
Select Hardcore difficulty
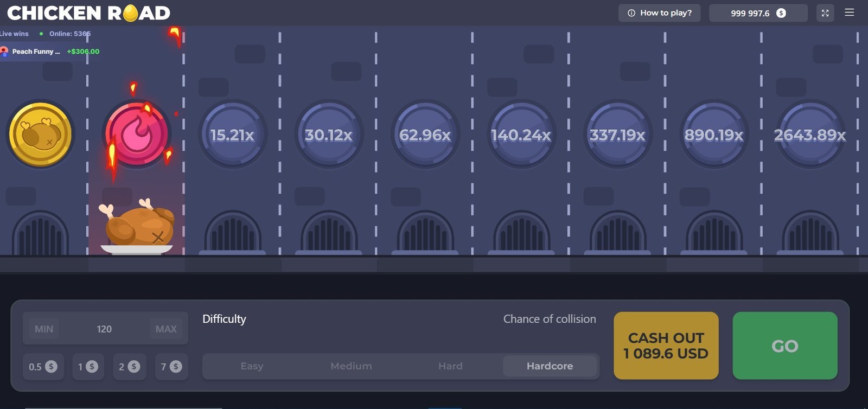(550, 366)
